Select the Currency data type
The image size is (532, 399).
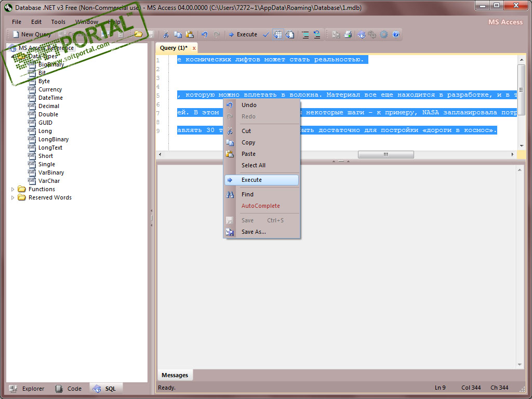(x=50, y=89)
